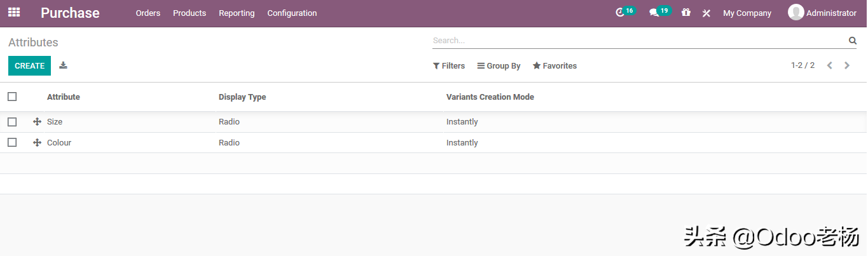The height and width of the screenshot is (256, 868).
Task: Open the conversations chat icon
Action: click(x=654, y=13)
